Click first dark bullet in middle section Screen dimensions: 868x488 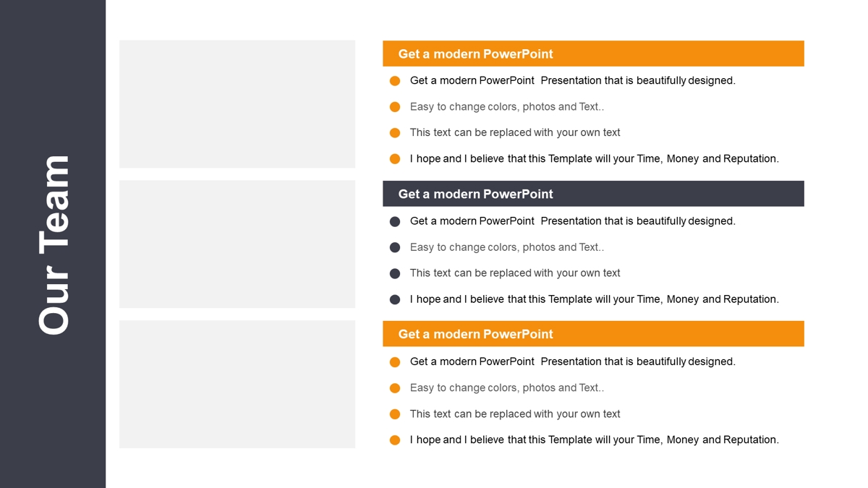(x=395, y=221)
